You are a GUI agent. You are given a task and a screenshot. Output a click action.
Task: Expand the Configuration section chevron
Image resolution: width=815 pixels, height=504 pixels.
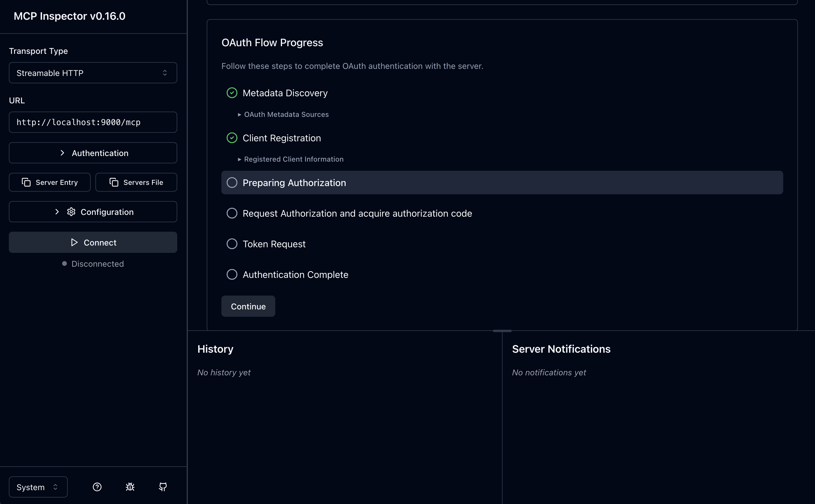click(57, 212)
